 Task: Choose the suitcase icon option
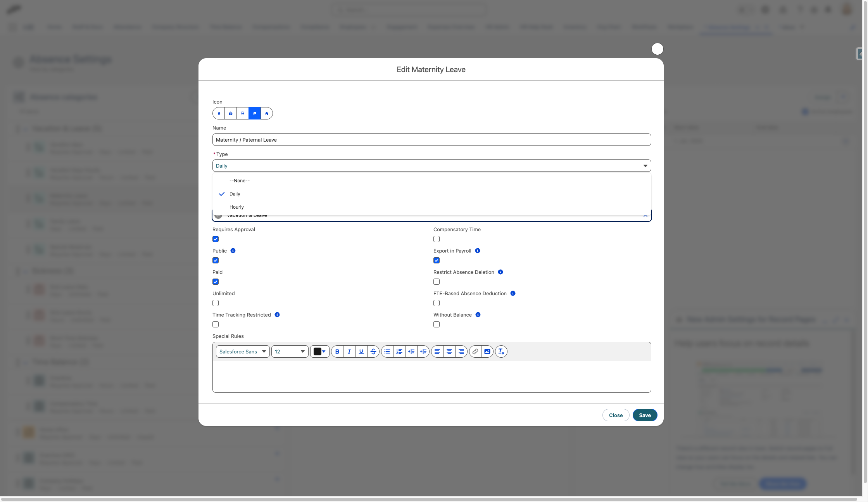[x=231, y=113]
